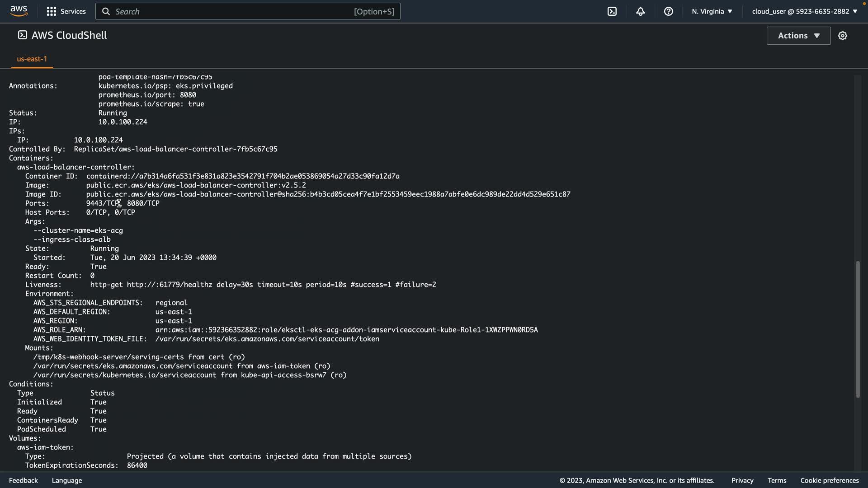Select the us-east-1 terminal tab
The image size is (868, 488).
(x=32, y=59)
